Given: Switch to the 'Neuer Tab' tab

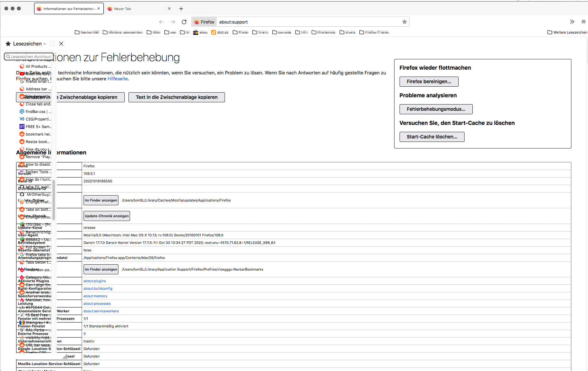Looking at the screenshot, I should click(x=139, y=9).
